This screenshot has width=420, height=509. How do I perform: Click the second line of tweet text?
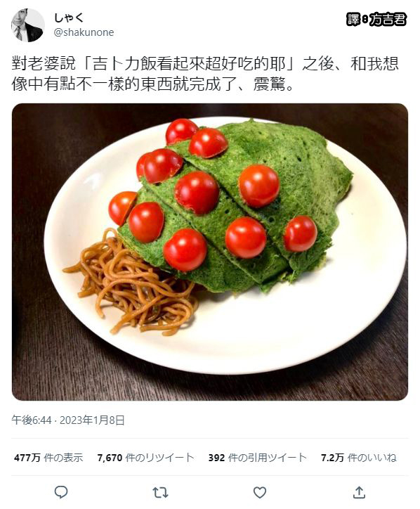pos(153,84)
